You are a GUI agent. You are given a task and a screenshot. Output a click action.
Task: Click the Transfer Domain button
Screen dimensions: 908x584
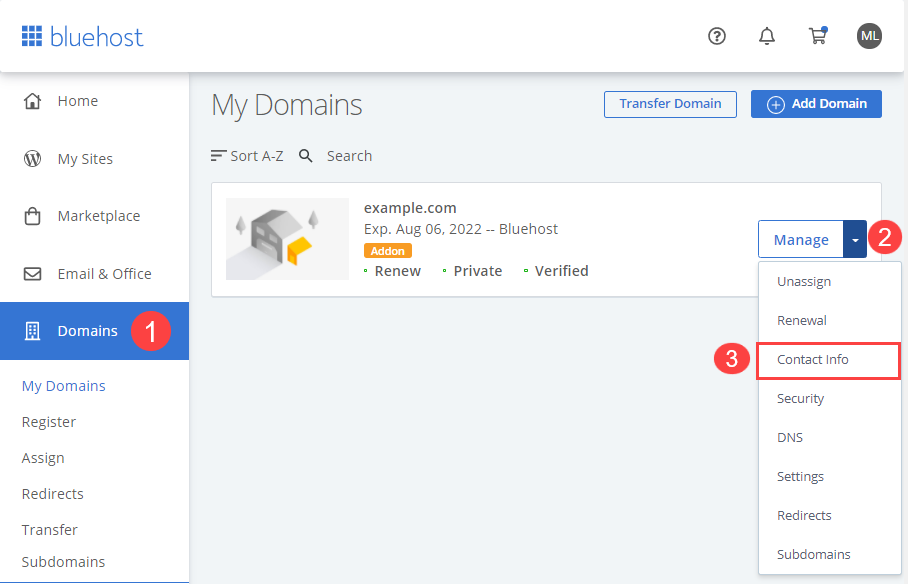click(x=670, y=104)
